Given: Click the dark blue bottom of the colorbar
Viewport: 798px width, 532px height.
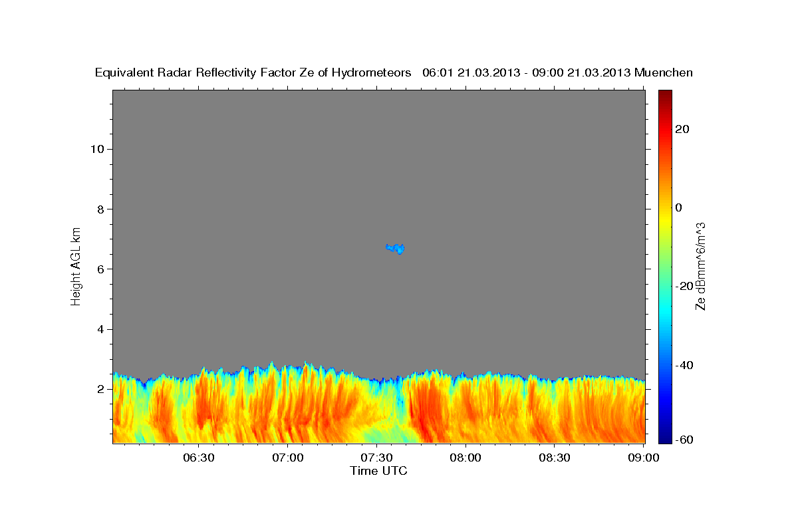Looking at the screenshot, I should coord(665,438).
